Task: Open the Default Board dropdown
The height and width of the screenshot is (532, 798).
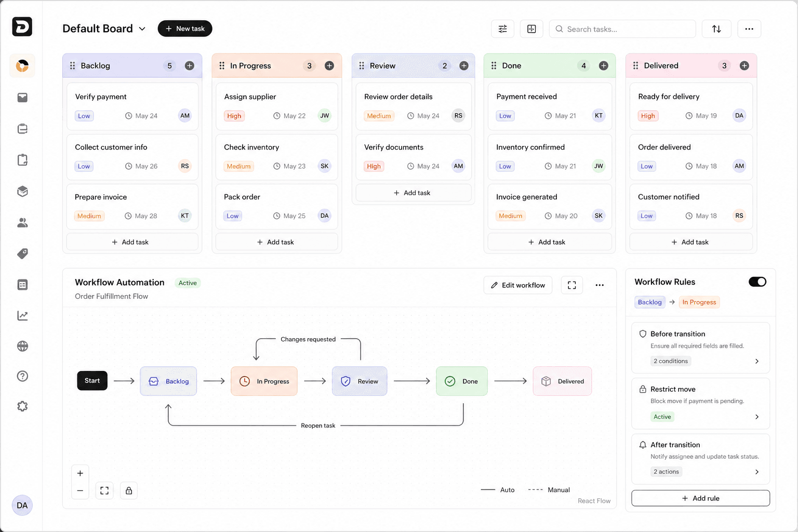Action: [104, 29]
